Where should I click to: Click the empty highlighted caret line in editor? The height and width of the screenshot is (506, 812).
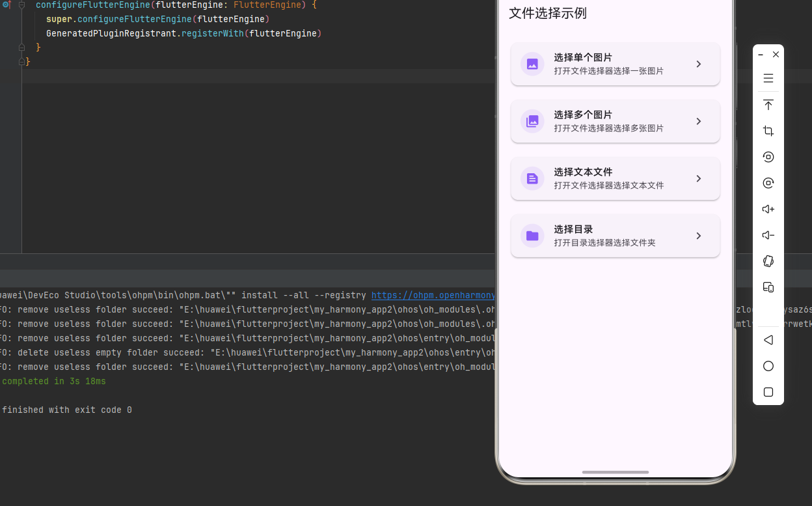point(258,76)
